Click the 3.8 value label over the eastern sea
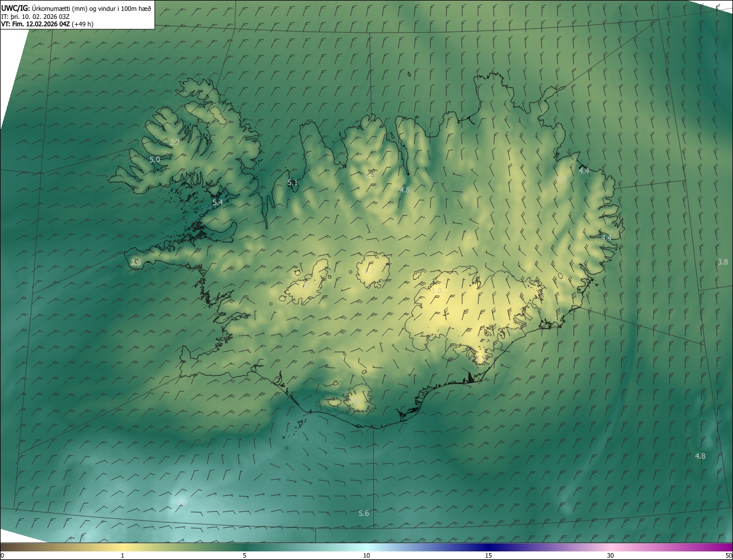The height and width of the screenshot is (560, 733). click(723, 262)
